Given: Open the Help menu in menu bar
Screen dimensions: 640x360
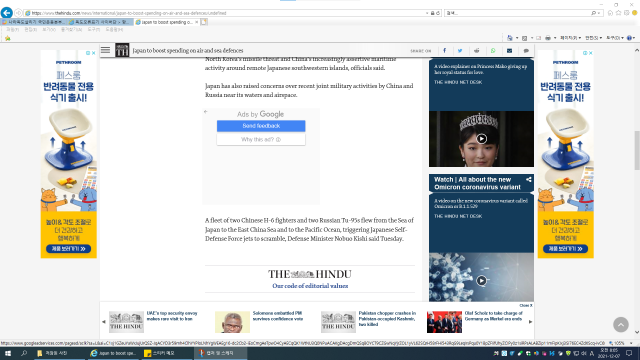Looking at the screenshot, I should [114, 30].
